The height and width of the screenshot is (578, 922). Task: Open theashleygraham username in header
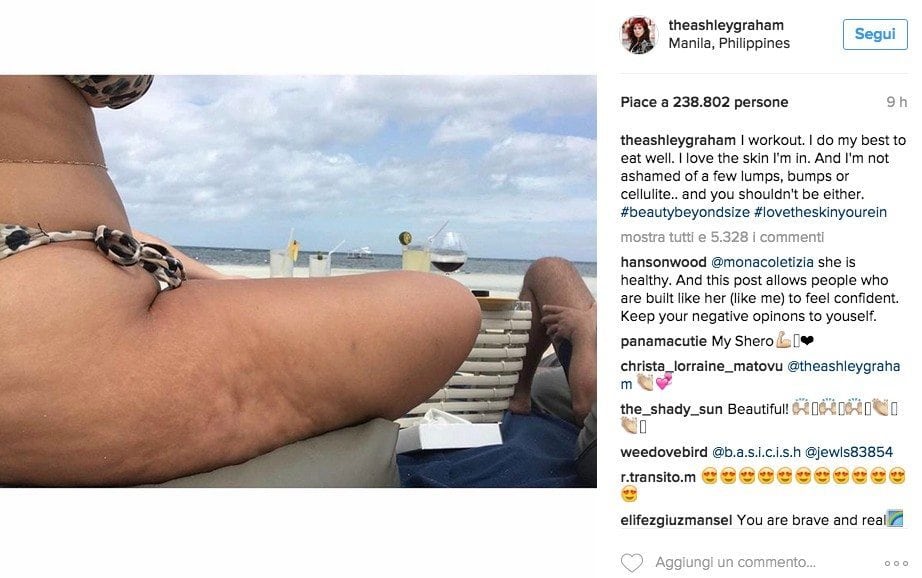click(x=726, y=25)
